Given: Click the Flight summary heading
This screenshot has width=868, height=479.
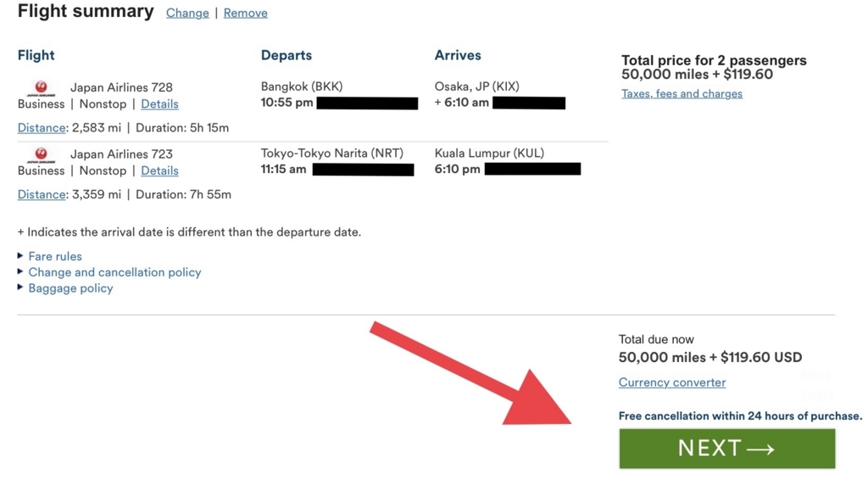Looking at the screenshot, I should coord(86,12).
